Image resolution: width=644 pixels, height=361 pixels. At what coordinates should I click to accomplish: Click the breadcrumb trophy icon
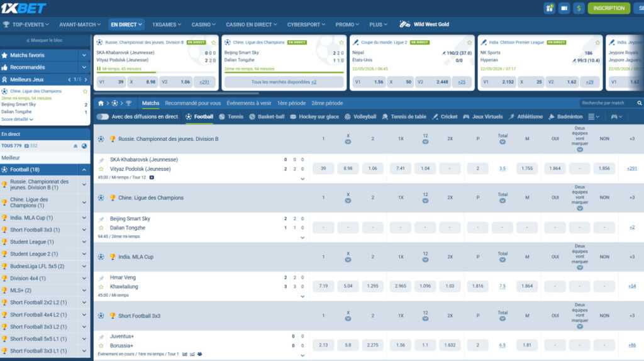coord(128,103)
